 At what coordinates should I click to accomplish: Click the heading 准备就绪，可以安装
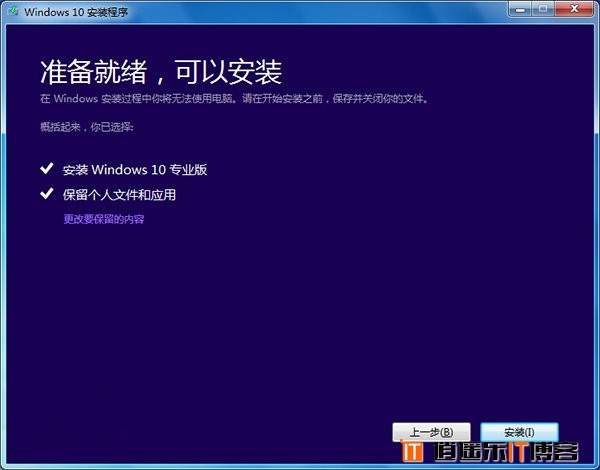coord(161,72)
